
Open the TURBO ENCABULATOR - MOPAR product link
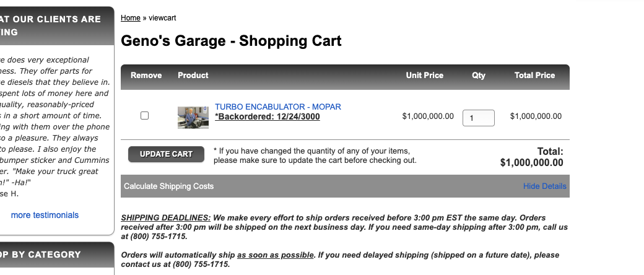[278, 107]
